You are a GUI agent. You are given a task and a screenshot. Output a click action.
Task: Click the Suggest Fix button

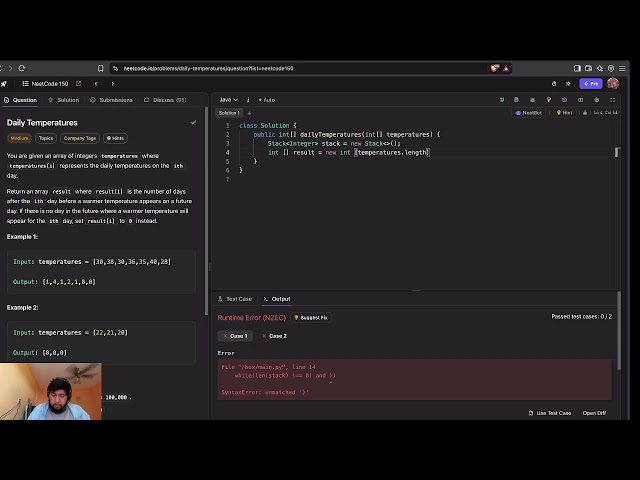[311, 318]
